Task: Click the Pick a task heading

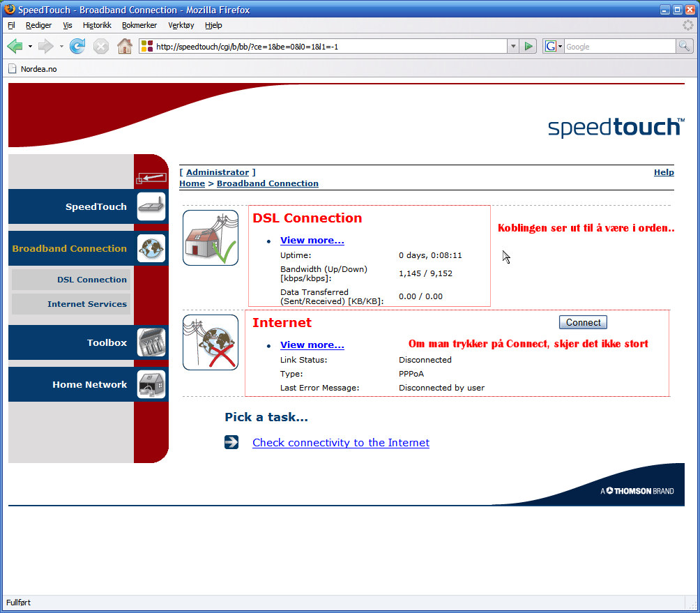Action: (266, 417)
